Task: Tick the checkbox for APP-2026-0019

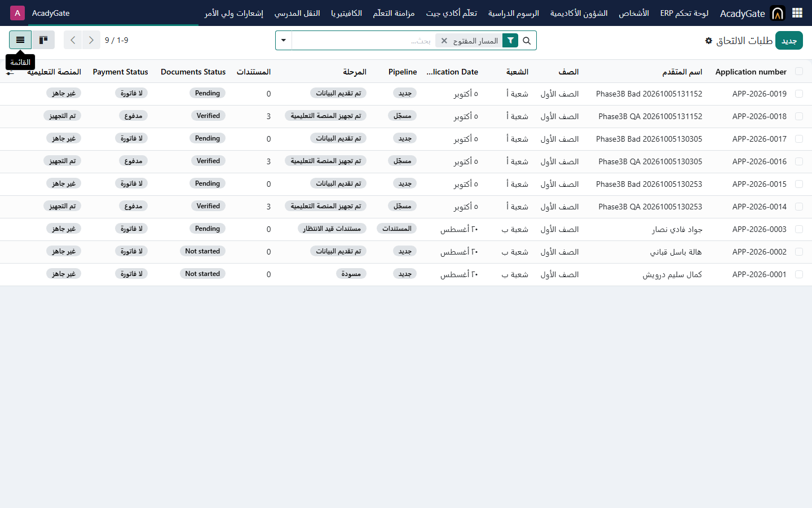Action: [x=798, y=94]
